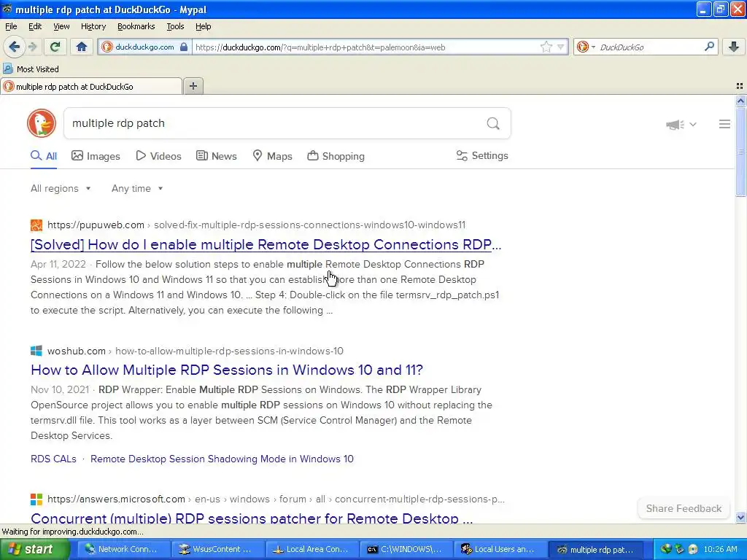The width and height of the screenshot is (747, 560).
Task: Open the Bookmarks menu
Action: pos(136,26)
